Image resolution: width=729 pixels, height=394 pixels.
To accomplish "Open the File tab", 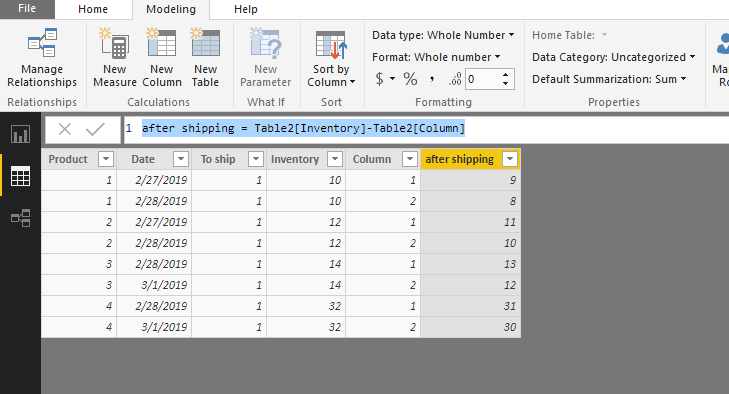I will point(27,9).
